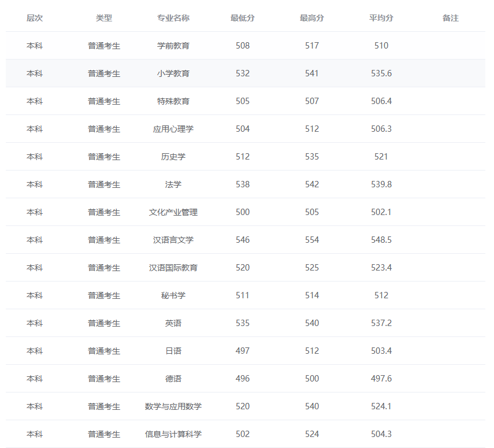Viewport: 494px width, 448px height.
Task: Click average score 497.6
Action: tap(381, 379)
